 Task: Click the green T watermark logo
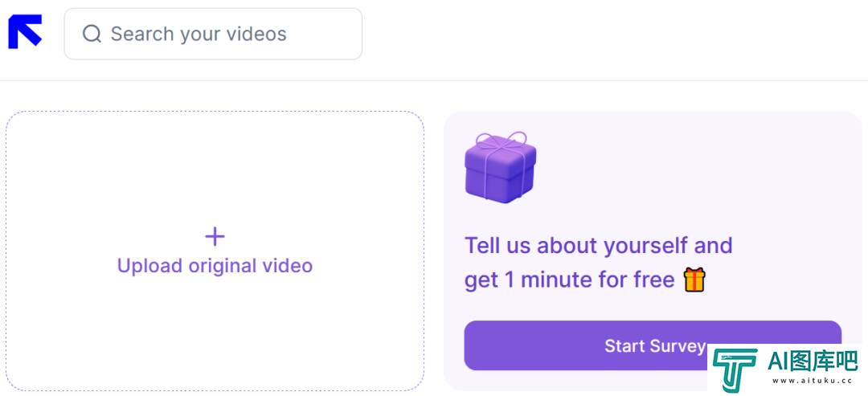point(735,370)
